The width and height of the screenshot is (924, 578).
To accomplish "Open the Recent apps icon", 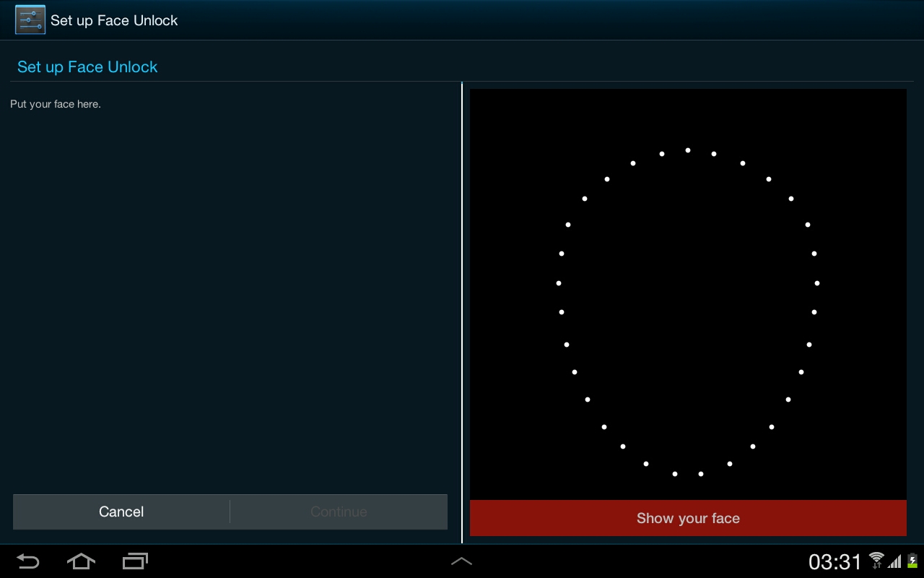I will pyautogui.click(x=135, y=561).
